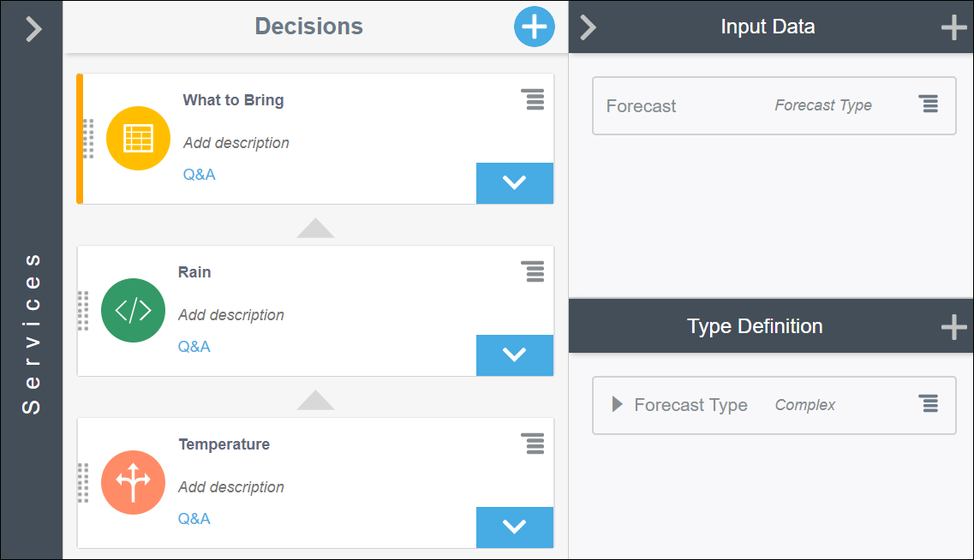Open the Rain decision menu icon
The width and height of the screenshot is (974, 560).
click(x=533, y=272)
